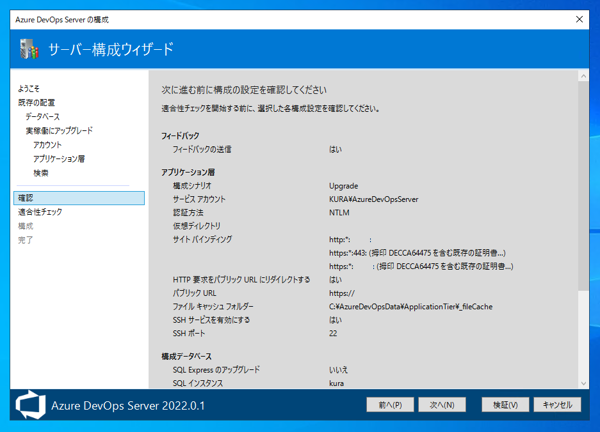
Task: Go to the 適合性チェック step
Action: [40, 212]
